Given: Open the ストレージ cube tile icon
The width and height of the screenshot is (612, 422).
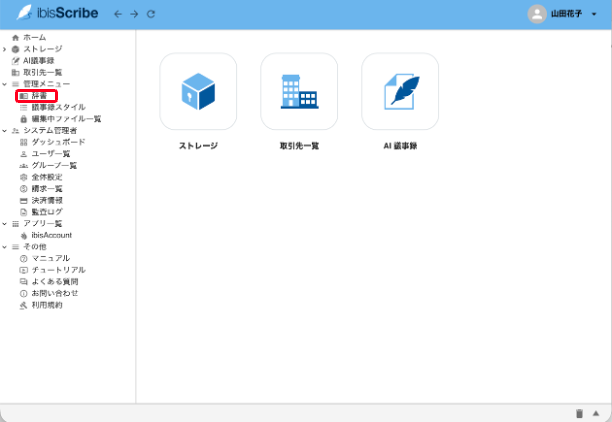Looking at the screenshot, I should [x=198, y=92].
